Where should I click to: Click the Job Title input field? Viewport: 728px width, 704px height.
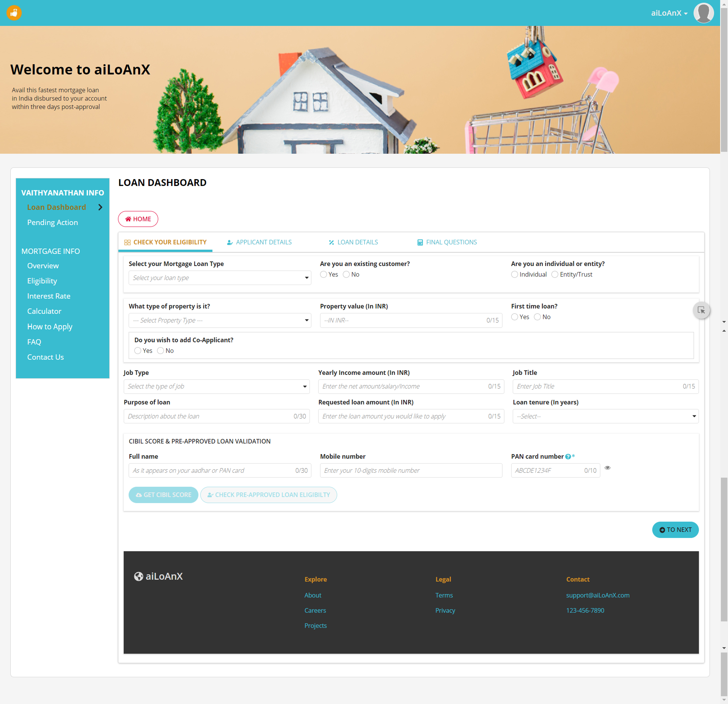pyautogui.click(x=605, y=386)
